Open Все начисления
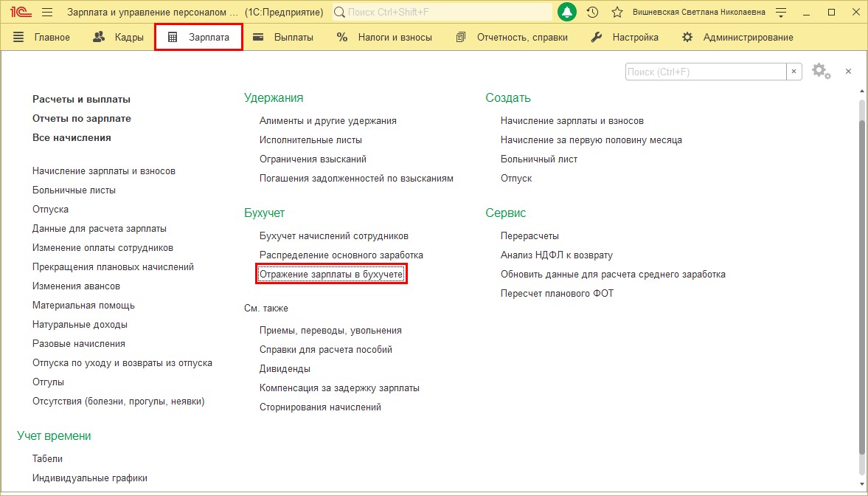 coord(72,137)
